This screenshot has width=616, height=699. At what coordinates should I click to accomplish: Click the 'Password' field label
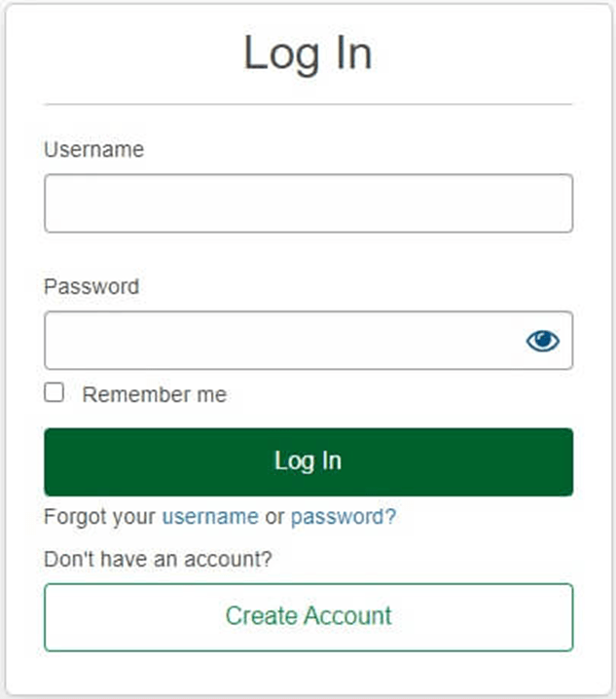point(91,286)
